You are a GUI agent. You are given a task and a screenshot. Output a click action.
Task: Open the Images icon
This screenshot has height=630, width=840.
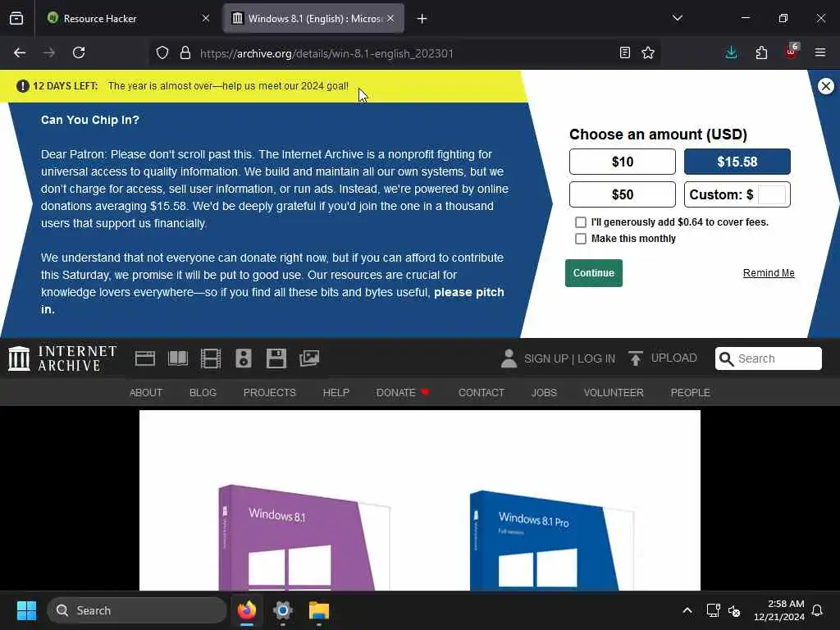pos(309,358)
